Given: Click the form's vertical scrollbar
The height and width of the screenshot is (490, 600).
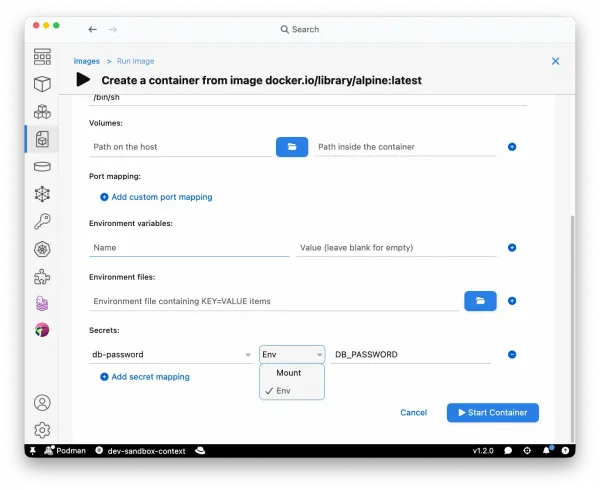Looking at the screenshot, I should [x=572, y=328].
